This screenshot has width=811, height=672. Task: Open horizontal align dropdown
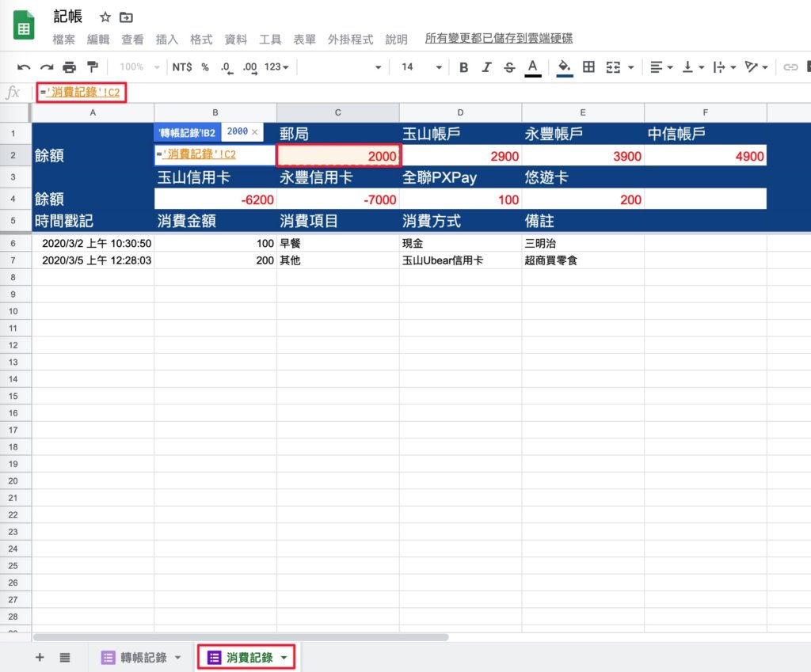tap(661, 67)
